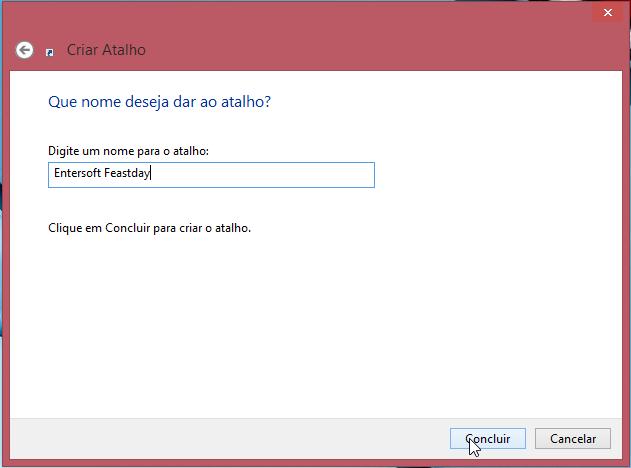Click the label 'Digite um nome para o atalho:'
Viewport: 631px width, 468px height.
pos(128,151)
